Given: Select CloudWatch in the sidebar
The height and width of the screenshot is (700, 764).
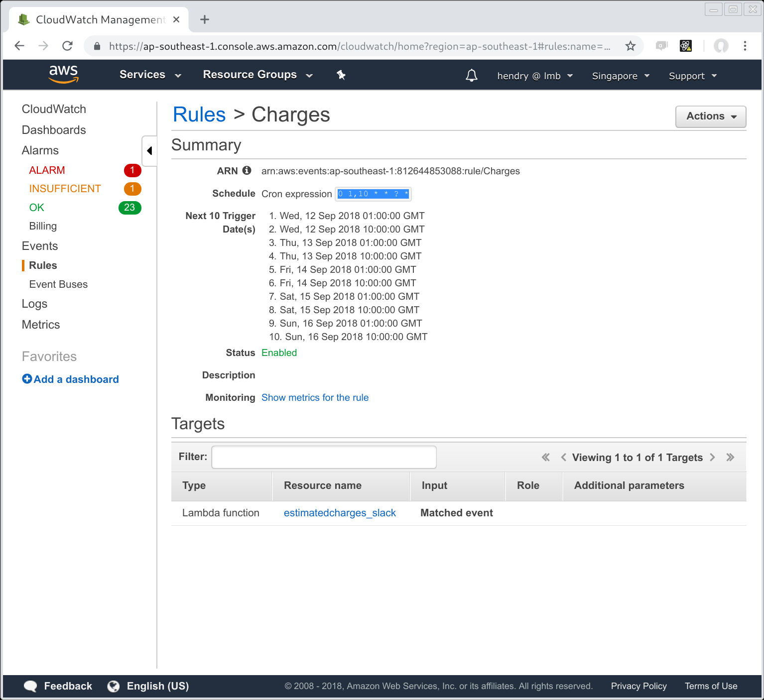Looking at the screenshot, I should [x=54, y=109].
